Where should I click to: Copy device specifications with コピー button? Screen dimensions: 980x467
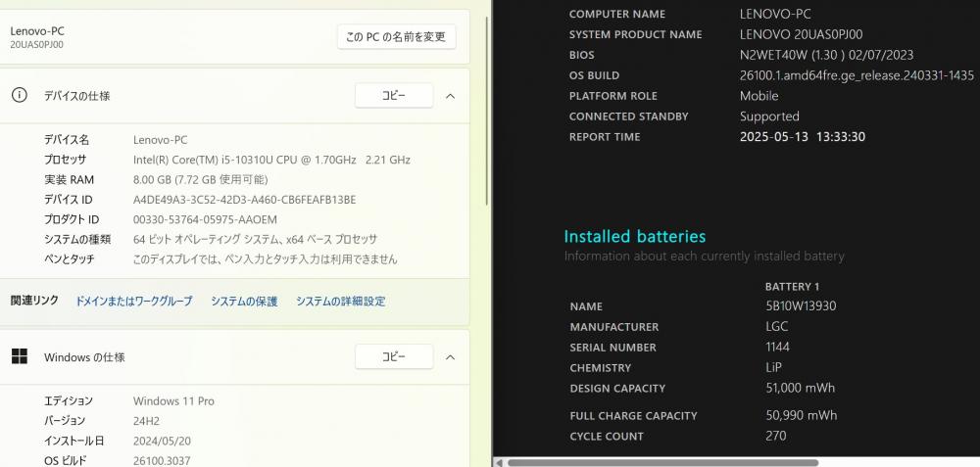pyautogui.click(x=394, y=96)
